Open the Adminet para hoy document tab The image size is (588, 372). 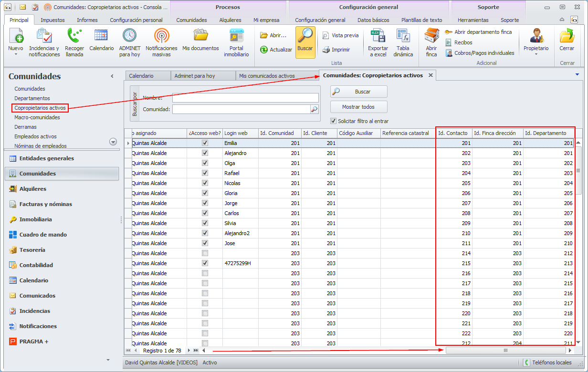pyautogui.click(x=195, y=76)
